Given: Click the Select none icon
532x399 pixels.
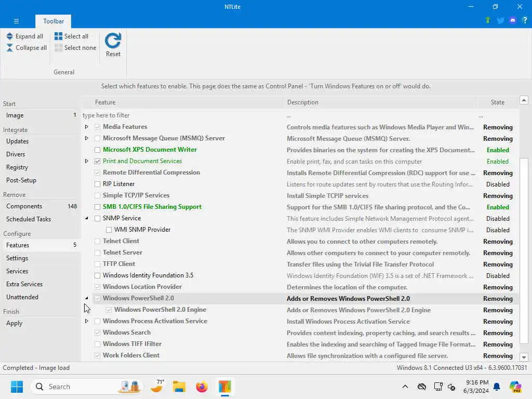Looking at the screenshot, I should (x=58, y=47).
